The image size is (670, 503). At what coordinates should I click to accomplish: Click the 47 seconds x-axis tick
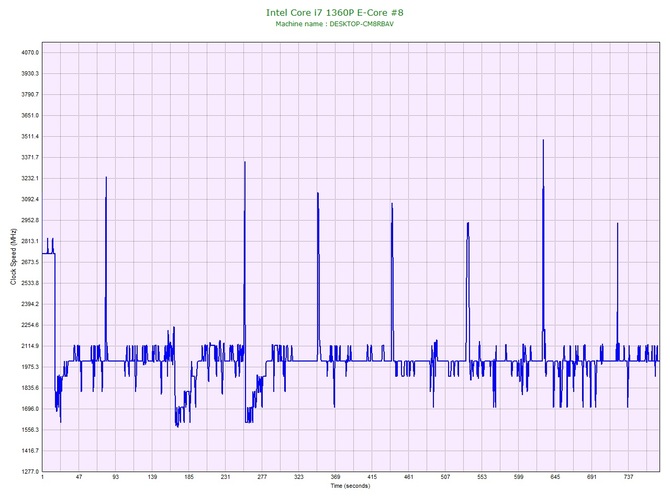click(x=79, y=477)
